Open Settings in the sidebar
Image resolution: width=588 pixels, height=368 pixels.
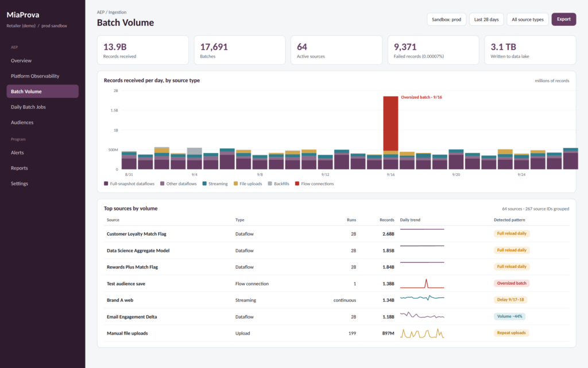42,183
